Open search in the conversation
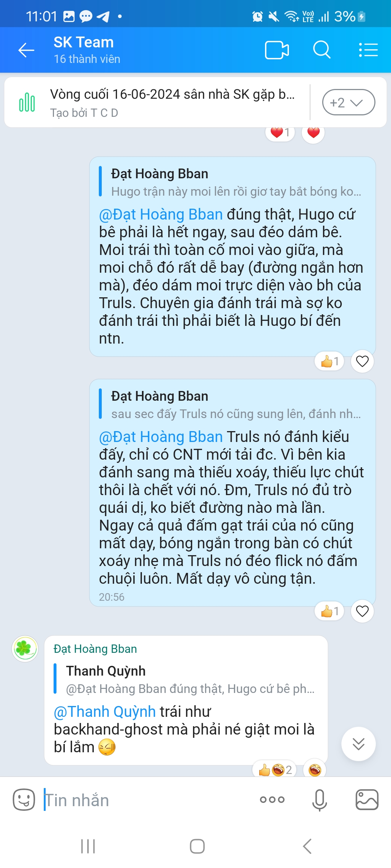 322,50
